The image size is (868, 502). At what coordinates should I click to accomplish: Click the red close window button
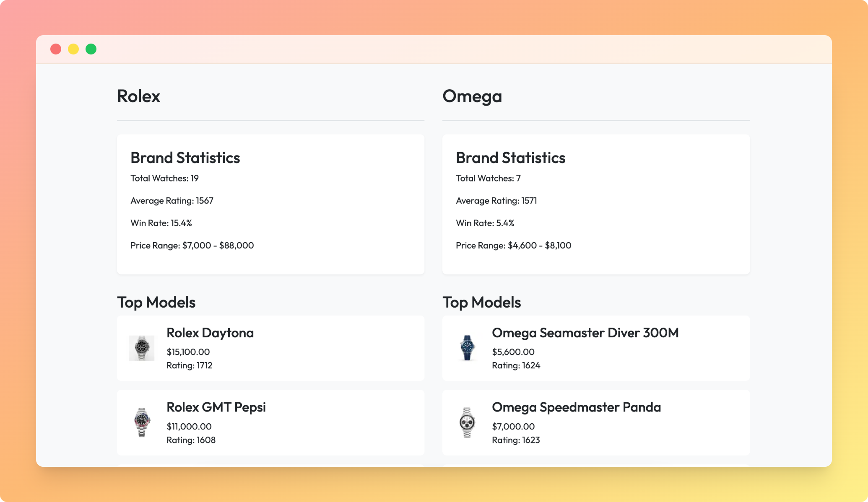(56, 49)
